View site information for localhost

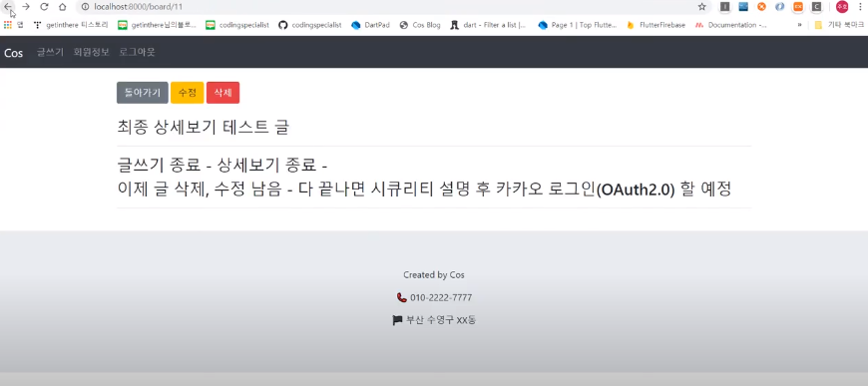click(85, 7)
